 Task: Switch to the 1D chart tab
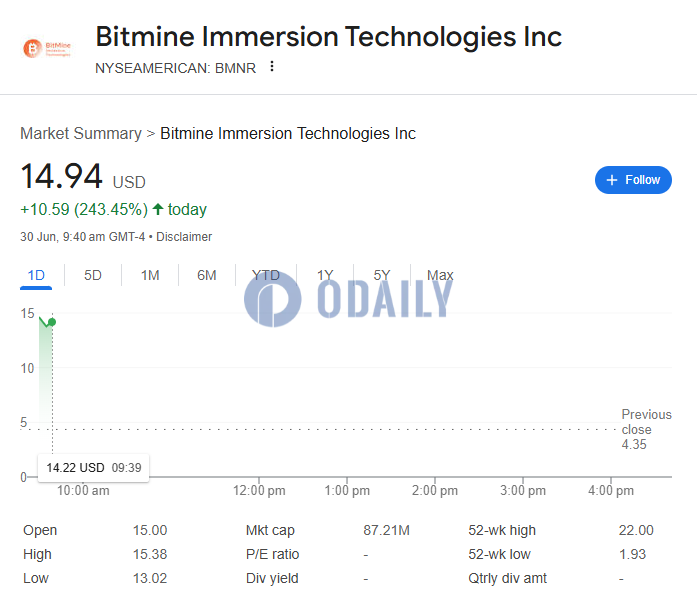tap(36, 275)
